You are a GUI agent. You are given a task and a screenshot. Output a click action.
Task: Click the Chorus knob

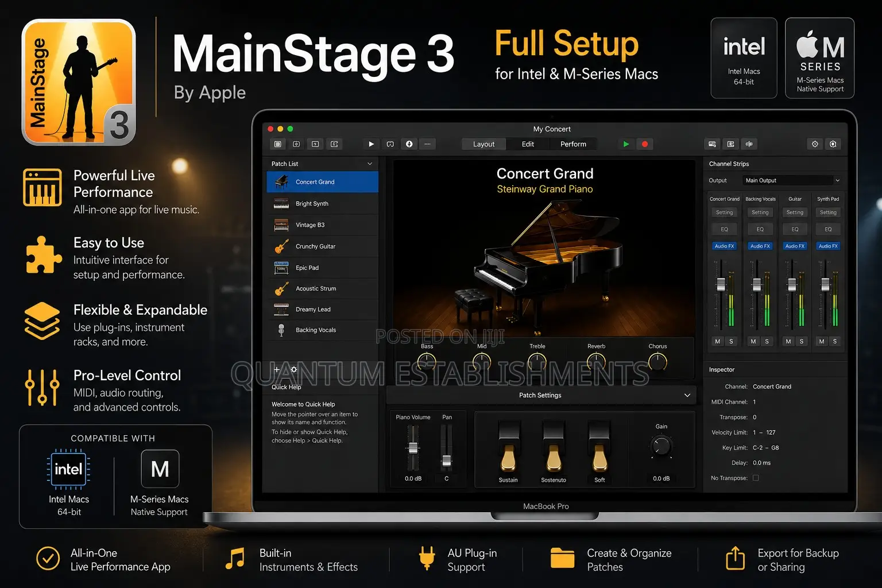pos(657,362)
